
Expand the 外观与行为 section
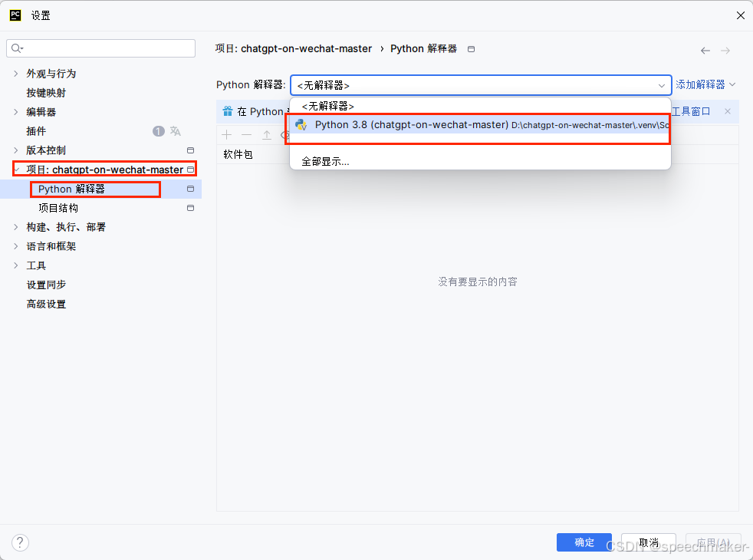[x=16, y=74]
